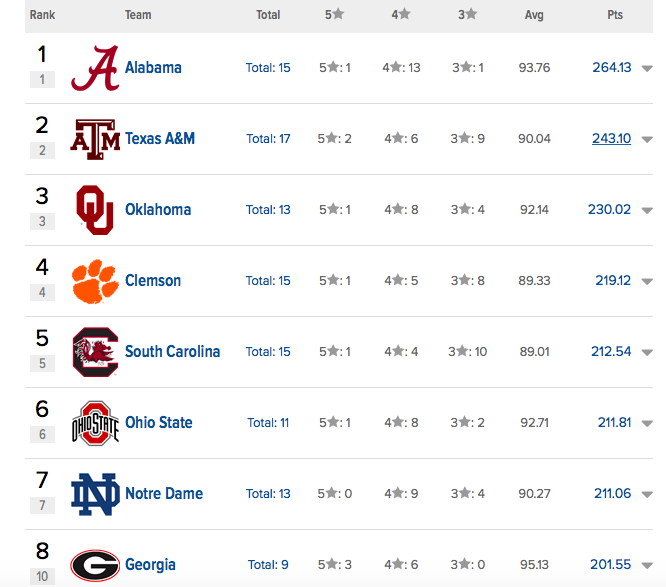Click Georgia's Total: 9 commits link

coord(268,565)
